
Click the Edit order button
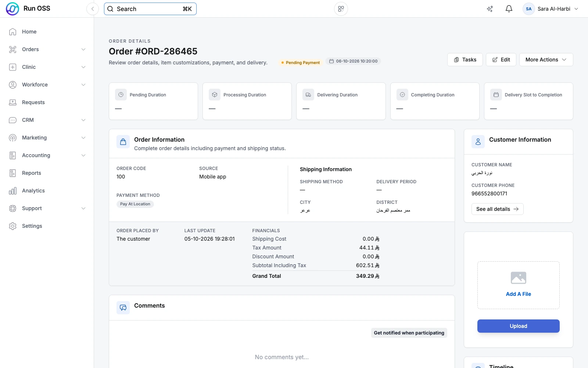[x=501, y=60]
